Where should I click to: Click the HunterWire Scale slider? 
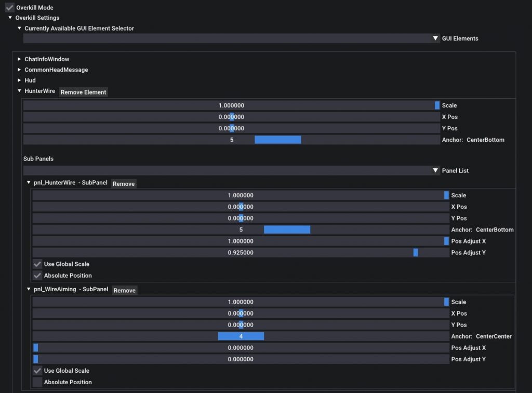(231, 105)
